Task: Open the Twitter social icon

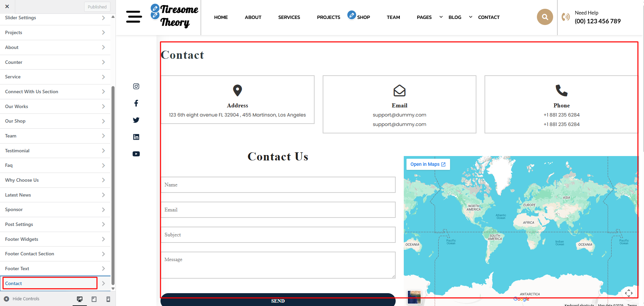Action: point(136,120)
